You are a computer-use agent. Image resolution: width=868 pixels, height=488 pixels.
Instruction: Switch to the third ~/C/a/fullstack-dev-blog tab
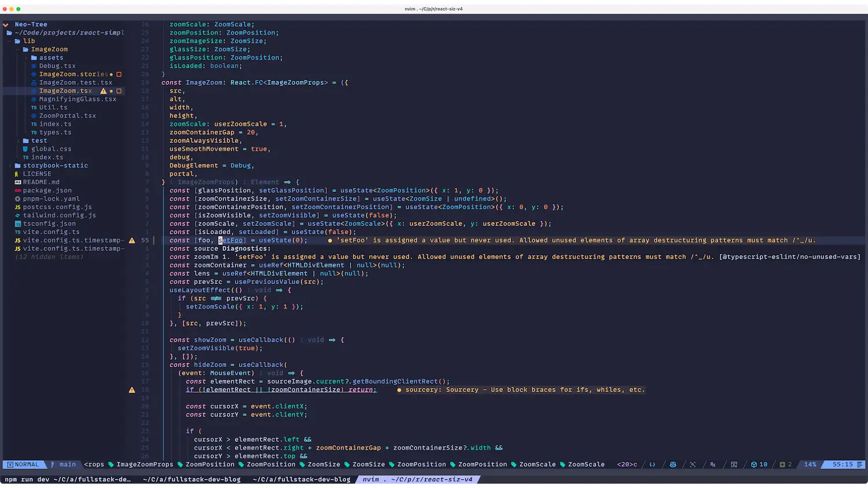coord(301,479)
